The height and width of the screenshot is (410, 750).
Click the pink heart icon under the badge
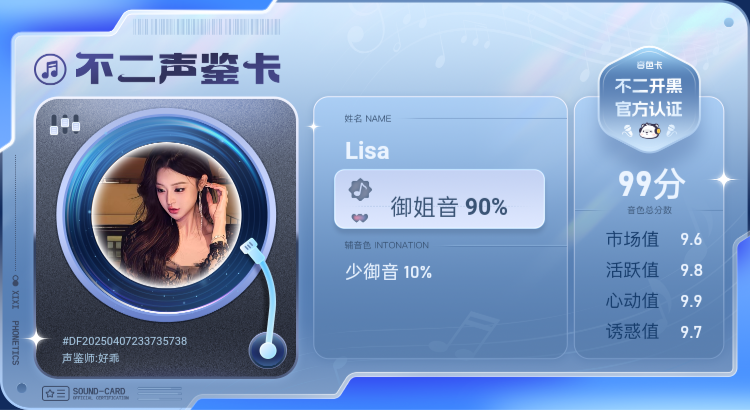[360, 218]
